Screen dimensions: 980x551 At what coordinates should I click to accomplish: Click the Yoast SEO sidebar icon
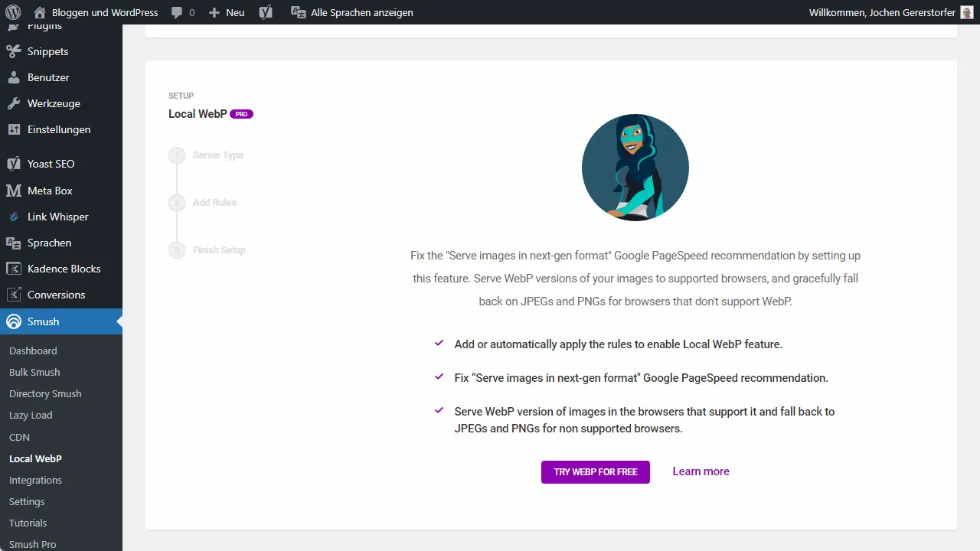(13, 164)
